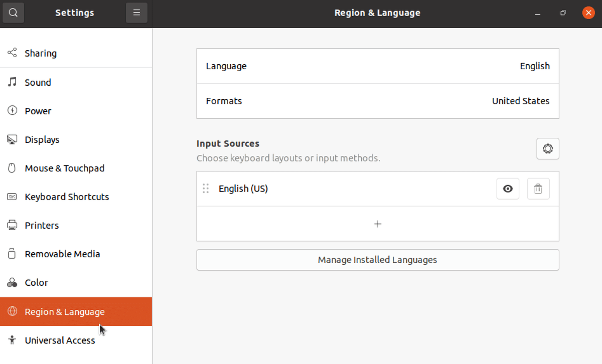The image size is (602, 364).
Task: Close the Settings window
Action: 588,13
